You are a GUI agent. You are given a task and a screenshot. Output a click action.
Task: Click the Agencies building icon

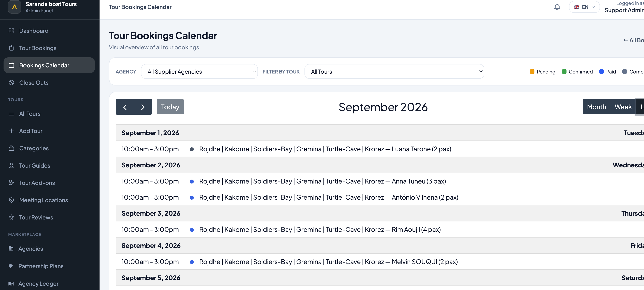pyautogui.click(x=11, y=248)
